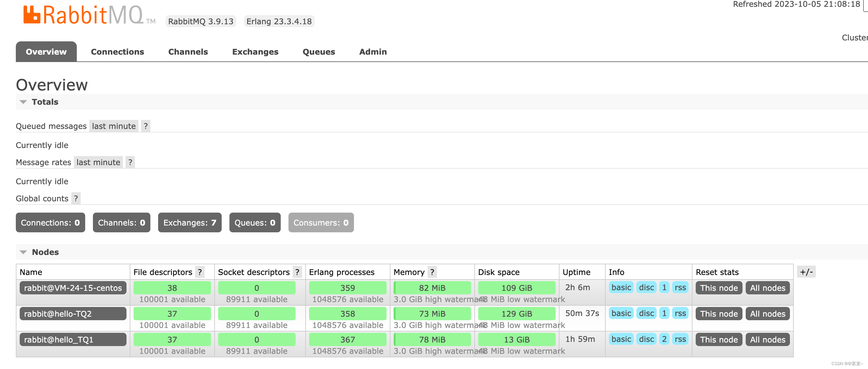
Task: Click This node reset for rabbit@hello-TQ2
Action: 718,314
